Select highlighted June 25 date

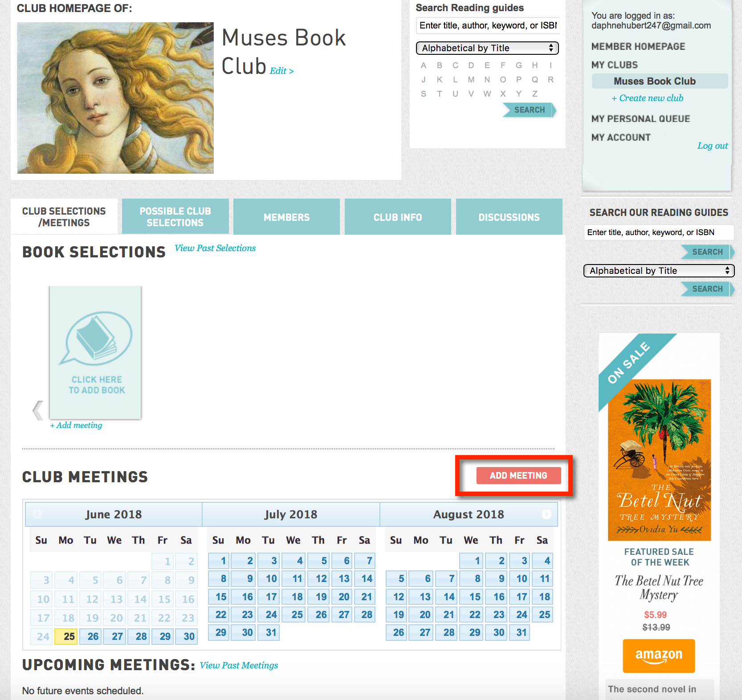point(66,636)
